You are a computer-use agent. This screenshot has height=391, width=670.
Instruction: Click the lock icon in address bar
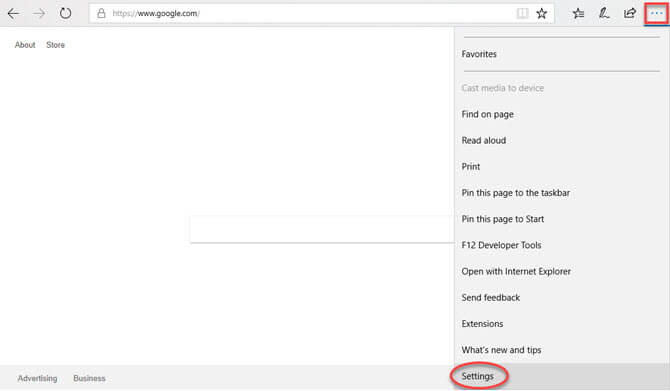(101, 13)
